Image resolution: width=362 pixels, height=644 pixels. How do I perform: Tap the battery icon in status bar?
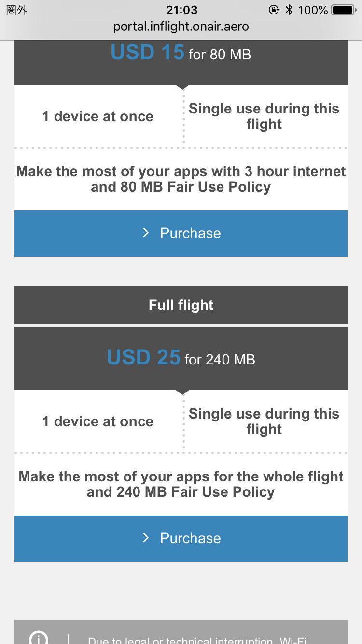pyautogui.click(x=343, y=10)
